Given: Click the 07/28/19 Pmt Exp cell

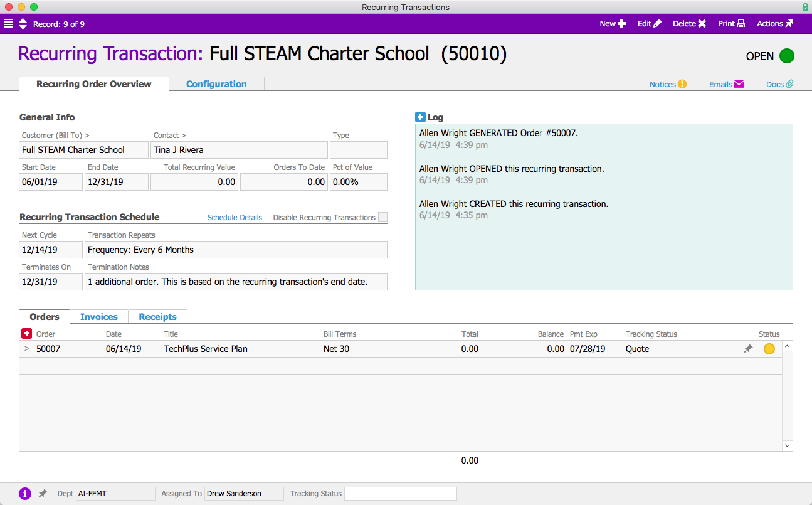Looking at the screenshot, I should point(588,349).
